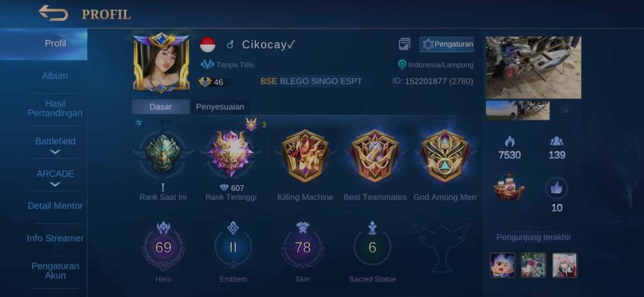Open the large motorcycle album photo

coord(533,68)
